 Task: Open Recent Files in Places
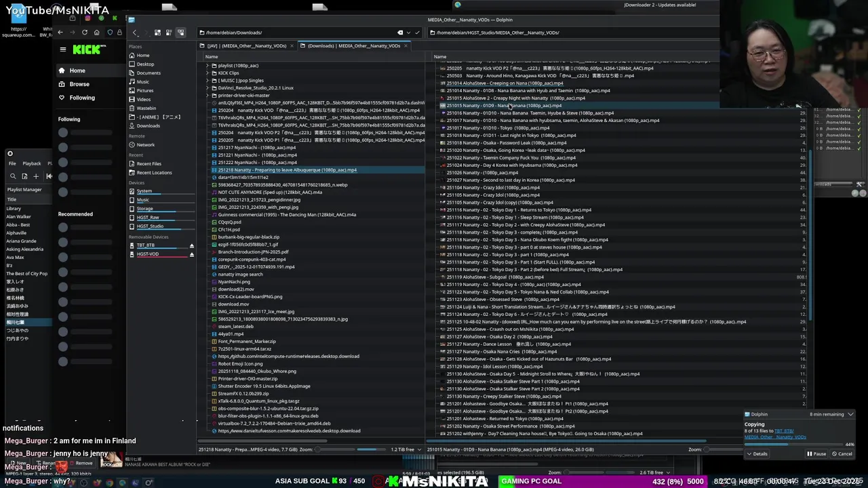click(149, 164)
